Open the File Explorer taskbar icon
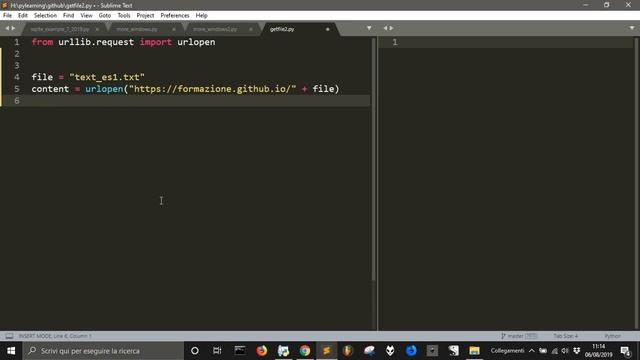Viewport: 640px width, 360px height. click(x=474, y=351)
